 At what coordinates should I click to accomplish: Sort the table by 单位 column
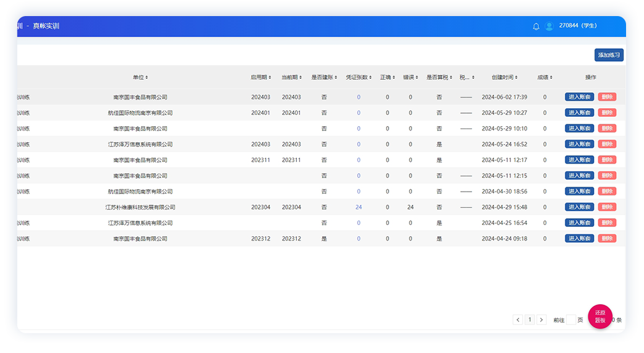(x=140, y=77)
